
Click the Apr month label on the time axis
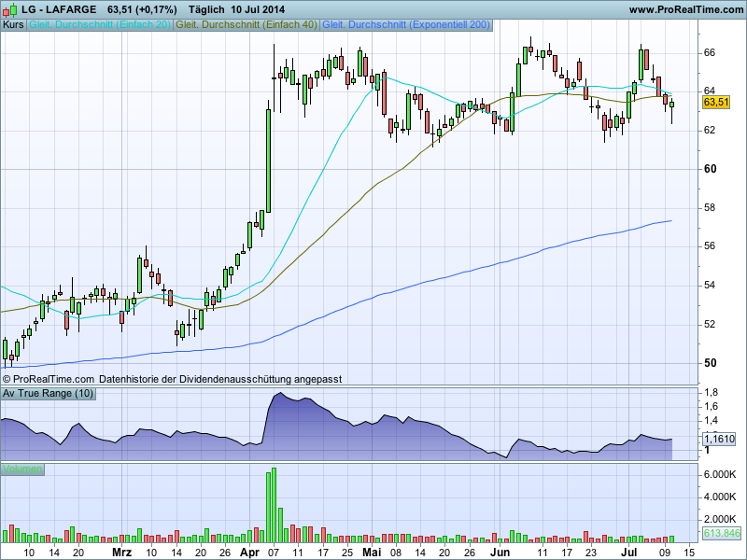[249, 553]
